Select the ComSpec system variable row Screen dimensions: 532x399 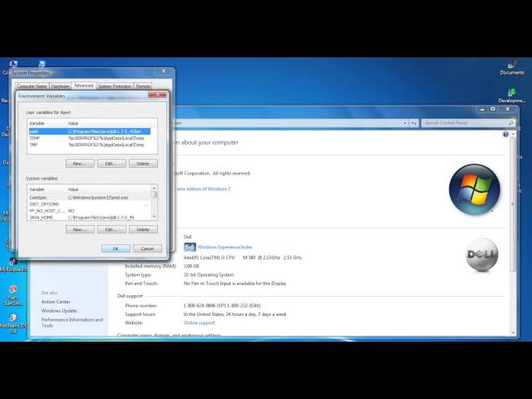89,198
